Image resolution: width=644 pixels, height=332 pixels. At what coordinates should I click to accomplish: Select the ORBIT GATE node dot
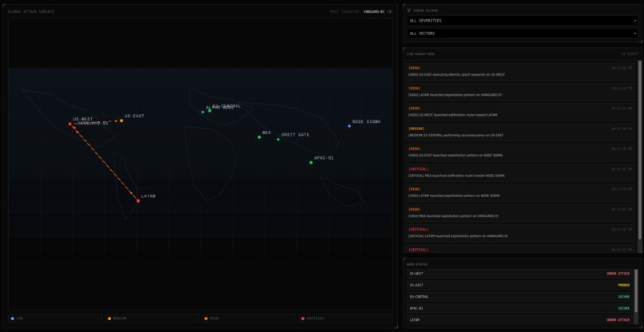point(278,140)
